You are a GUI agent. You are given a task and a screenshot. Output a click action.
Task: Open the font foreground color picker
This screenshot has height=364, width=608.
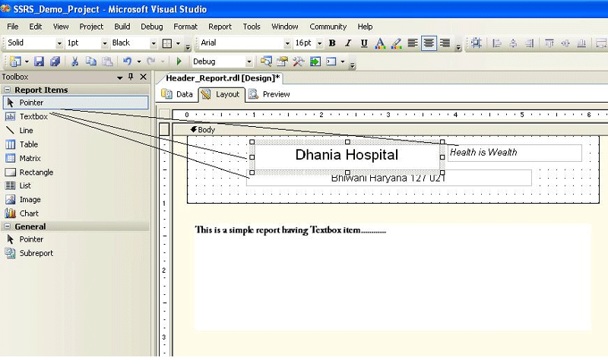(x=380, y=43)
